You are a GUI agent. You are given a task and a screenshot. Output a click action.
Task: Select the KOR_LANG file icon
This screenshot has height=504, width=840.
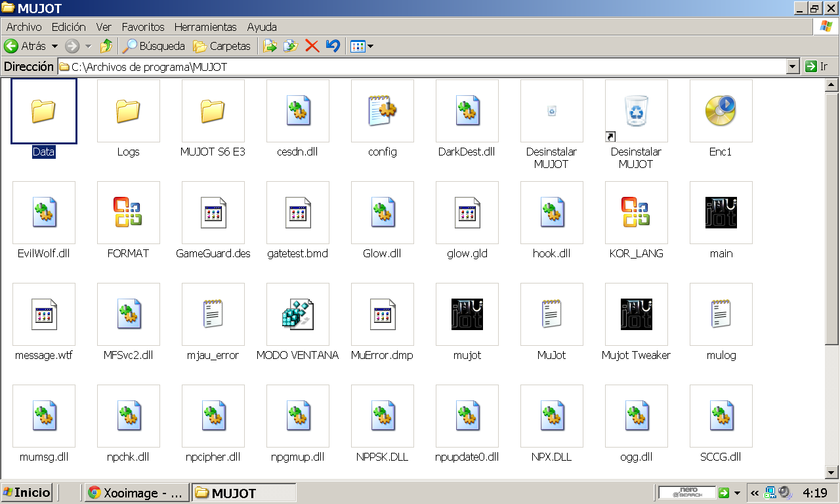636,213
